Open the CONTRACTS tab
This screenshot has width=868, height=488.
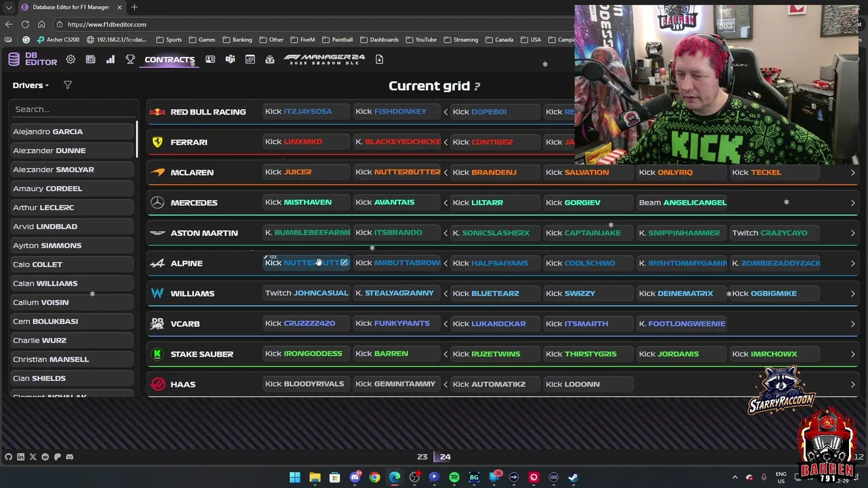pyautogui.click(x=170, y=60)
